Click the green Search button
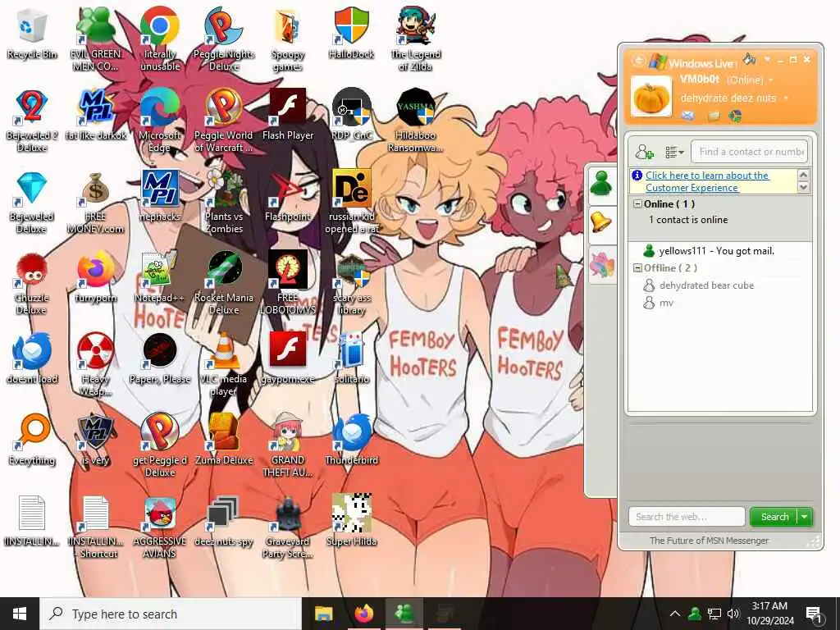Viewport: 840px width, 630px height. [x=774, y=517]
